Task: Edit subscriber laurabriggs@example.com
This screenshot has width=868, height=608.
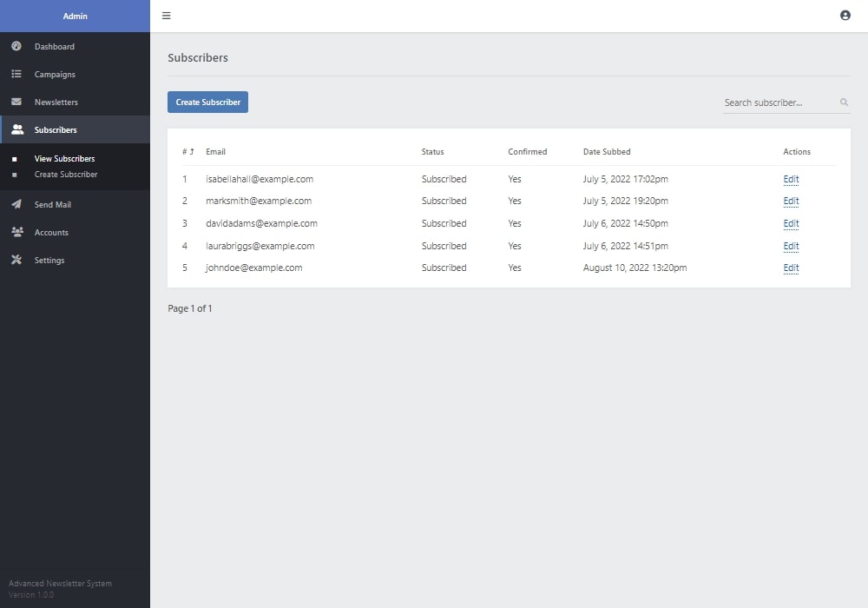Action: 791,246
